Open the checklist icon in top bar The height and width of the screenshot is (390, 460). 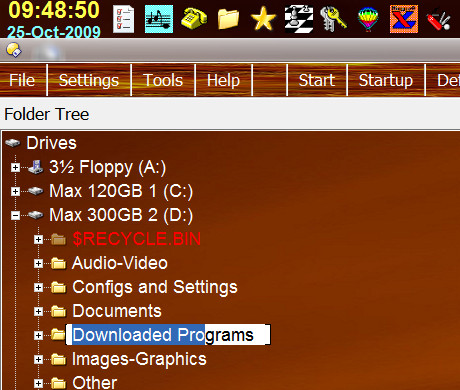pyautogui.click(x=124, y=19)
